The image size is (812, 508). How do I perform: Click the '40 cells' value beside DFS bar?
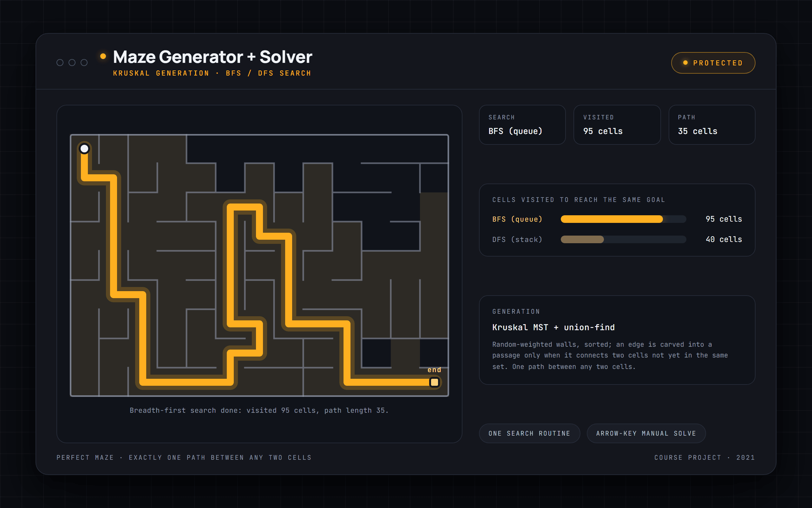724,239
